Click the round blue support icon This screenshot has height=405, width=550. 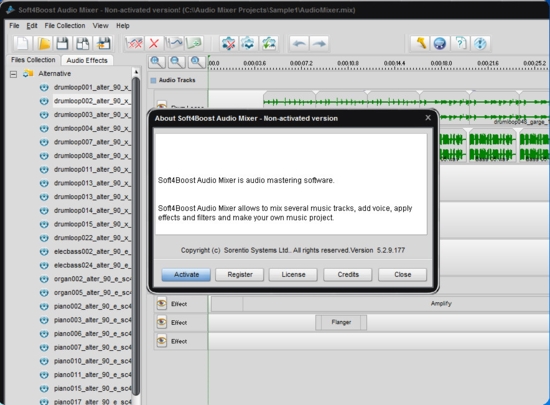480,43
